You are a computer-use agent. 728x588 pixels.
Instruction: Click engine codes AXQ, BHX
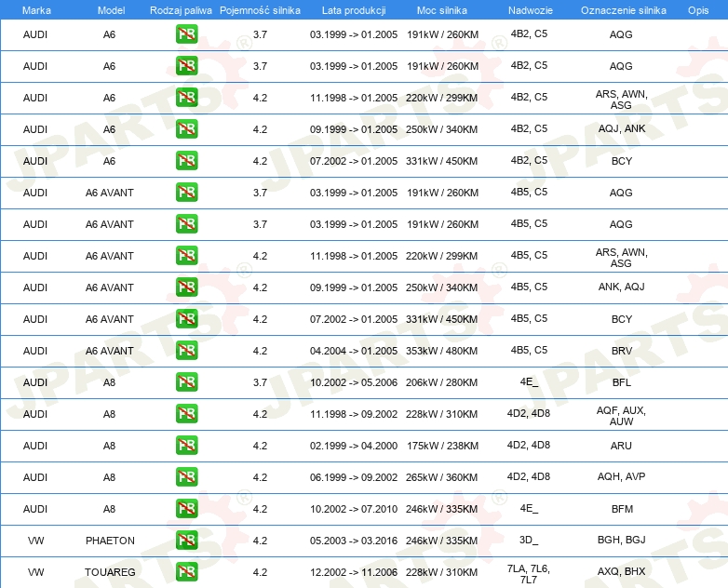tap(621, 571)
